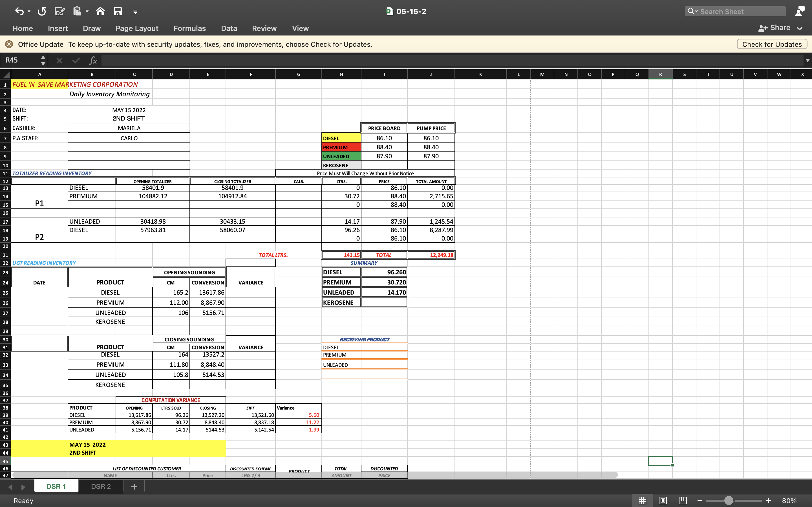
Task: Click the Search Sheet field
Action: point(735,11)
